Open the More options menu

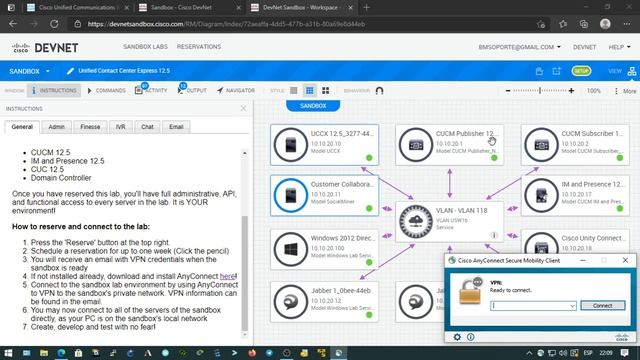point(625,91)
